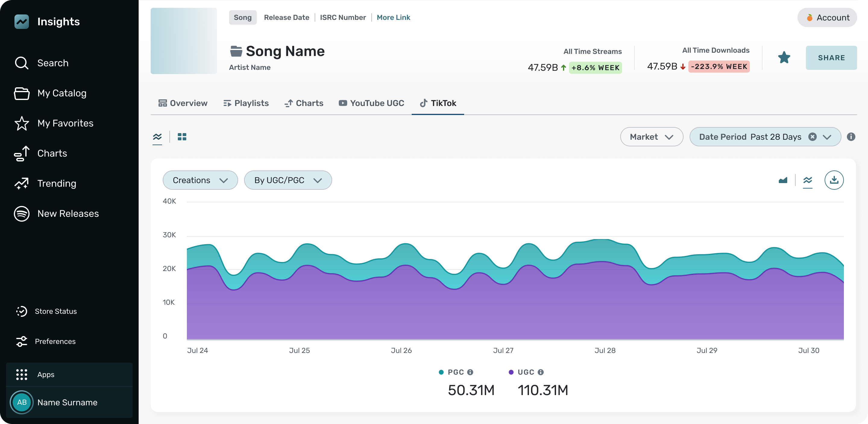Favorite the song with star icon
The height and width of the screenshot is (424, 868).
click(x=784, y=58)
